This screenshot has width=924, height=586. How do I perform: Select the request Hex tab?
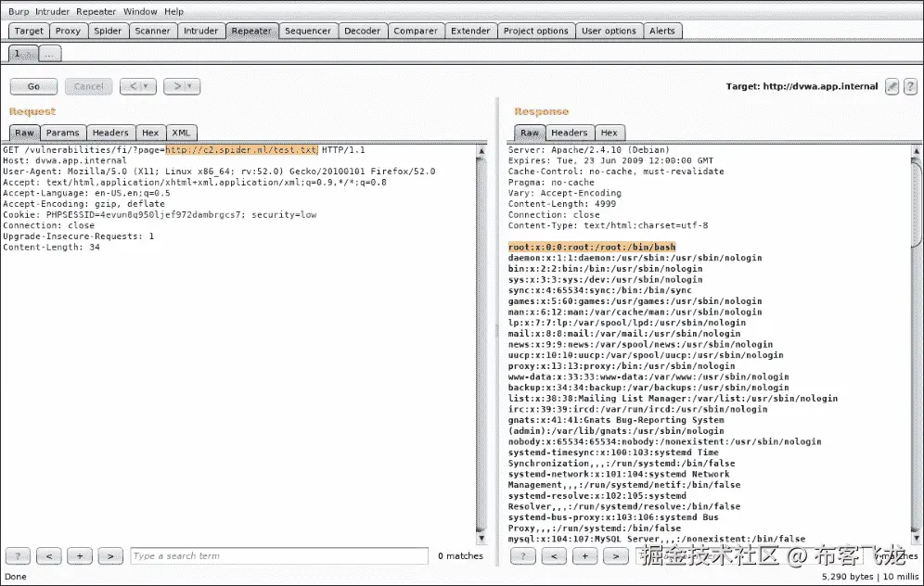click(x=151, y=133)
